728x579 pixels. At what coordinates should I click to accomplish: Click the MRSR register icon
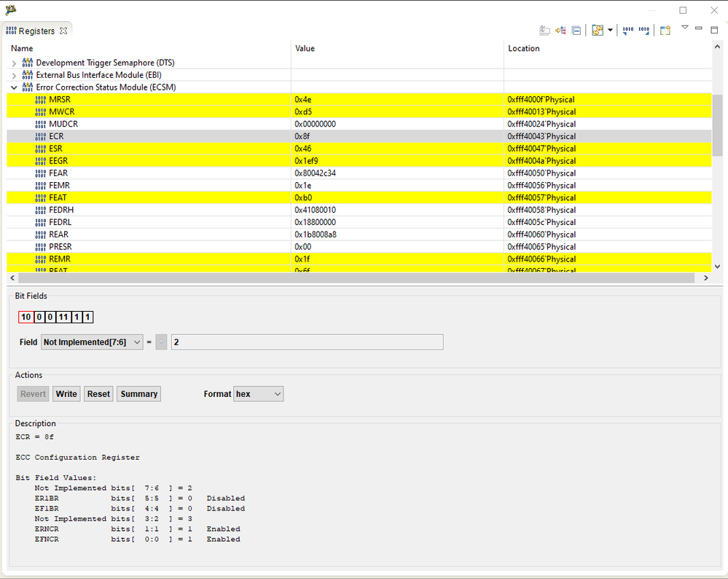coord(40,99)
